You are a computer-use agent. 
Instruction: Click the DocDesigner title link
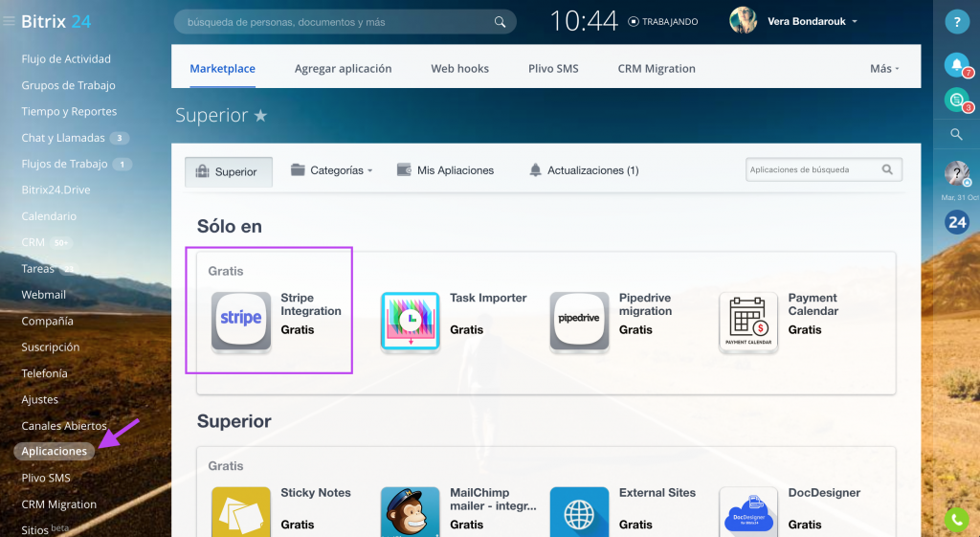pyautogui.click(x=824, y=493)
